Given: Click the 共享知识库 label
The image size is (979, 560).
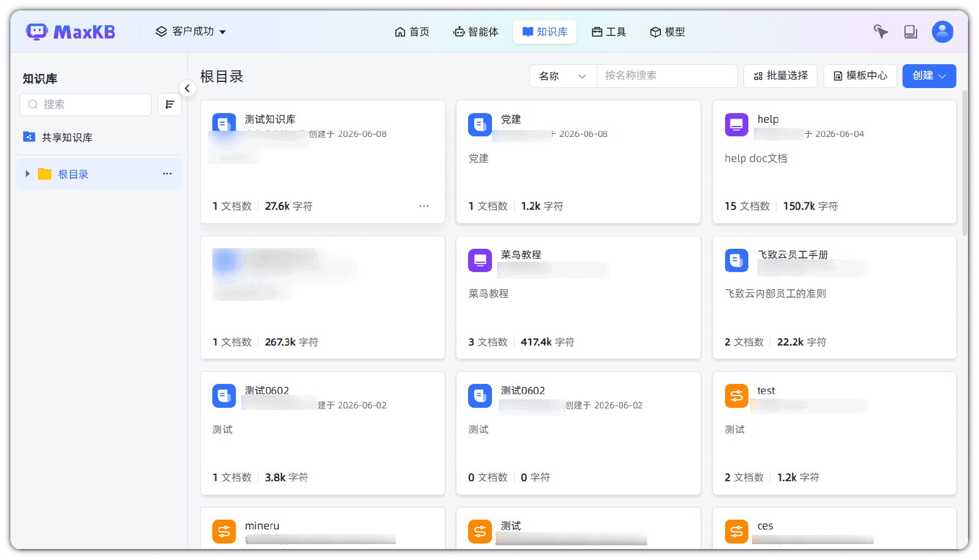Looking at the screenshot, I should click(x=67, y=138).
